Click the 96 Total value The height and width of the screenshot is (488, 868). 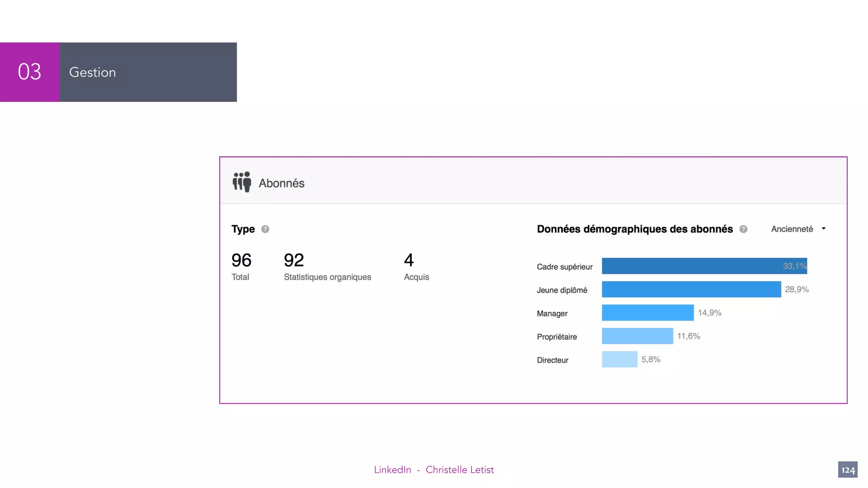point(242,260)
